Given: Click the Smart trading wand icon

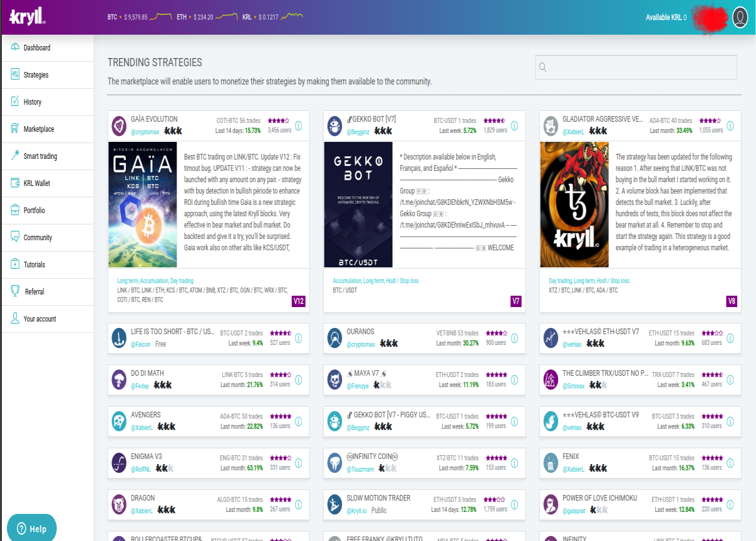Looking at the screenshot, I should click(15, 156).
